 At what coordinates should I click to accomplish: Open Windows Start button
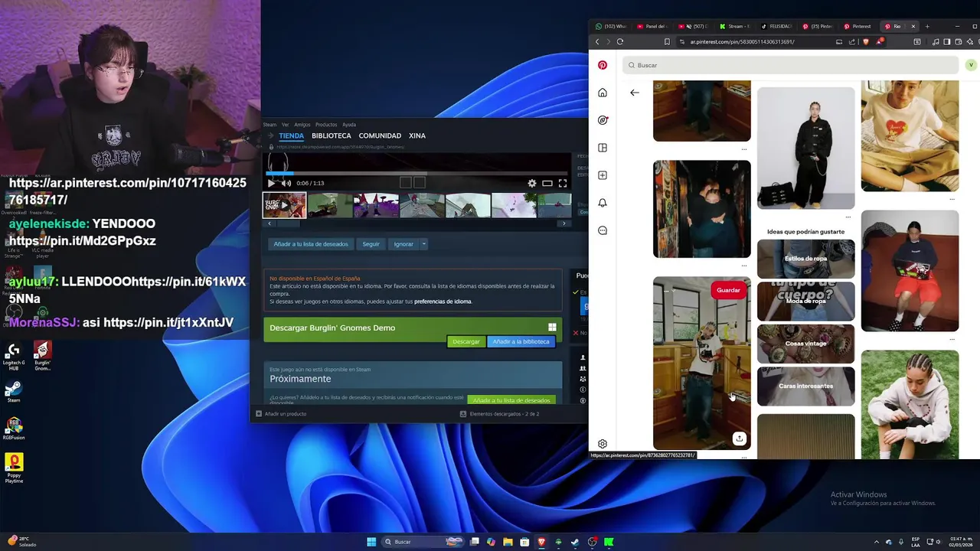371,542
